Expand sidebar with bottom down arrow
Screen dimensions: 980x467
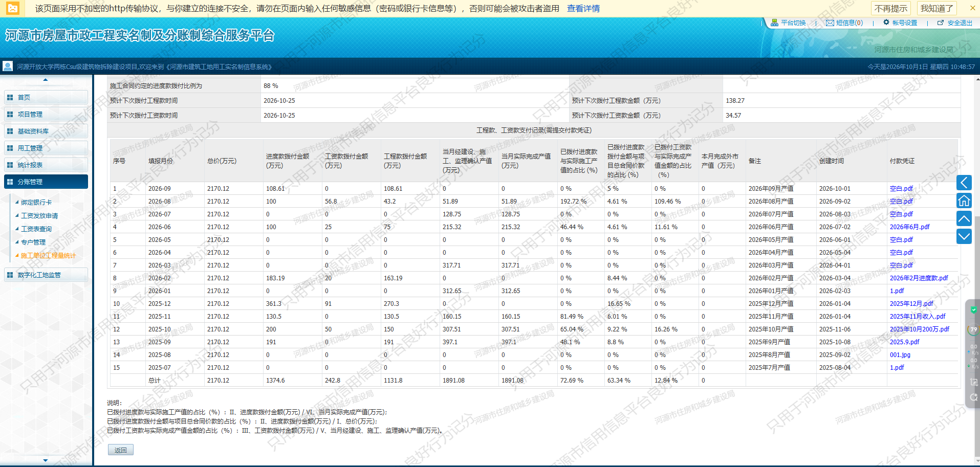coord(46,460)
